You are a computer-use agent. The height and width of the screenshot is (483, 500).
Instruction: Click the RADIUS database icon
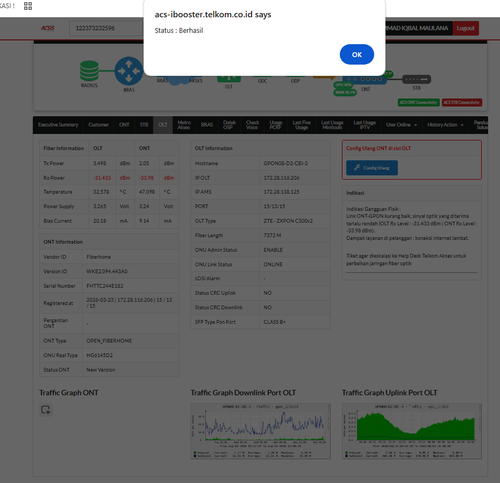click(89, 70)
